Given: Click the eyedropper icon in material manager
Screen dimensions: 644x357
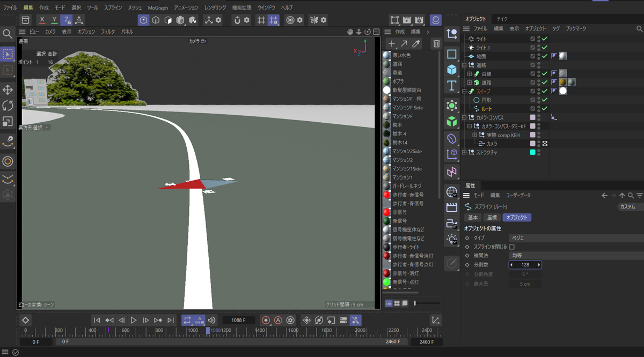Looking at the screenshot, I should point(416,43).
